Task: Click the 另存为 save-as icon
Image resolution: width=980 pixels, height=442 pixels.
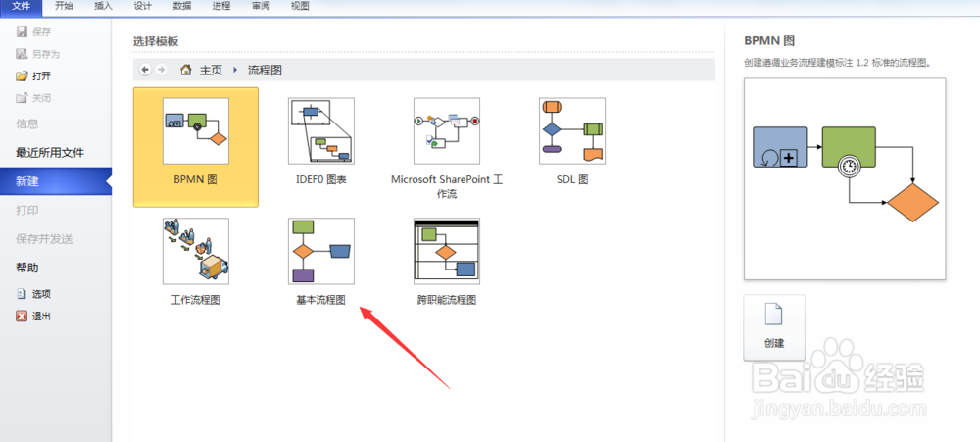Action: pos(22,54)
